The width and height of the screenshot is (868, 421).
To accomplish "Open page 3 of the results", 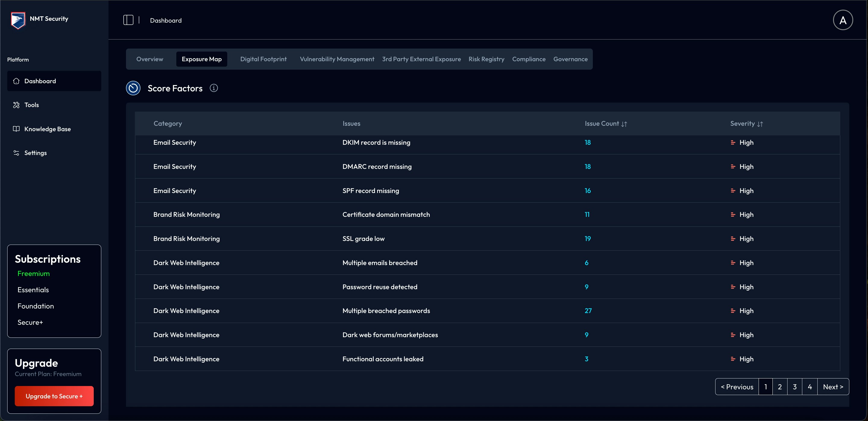I will [795, 387].
